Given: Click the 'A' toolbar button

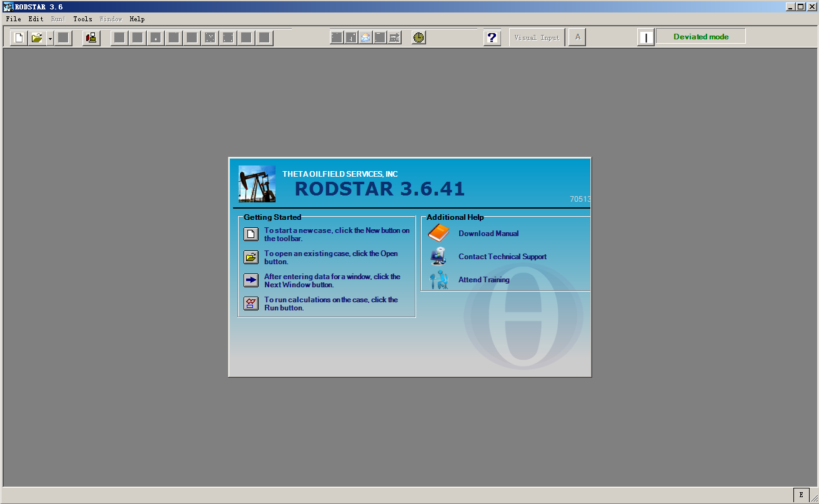Looking at the screenshot, I should [x=578, y=37].
